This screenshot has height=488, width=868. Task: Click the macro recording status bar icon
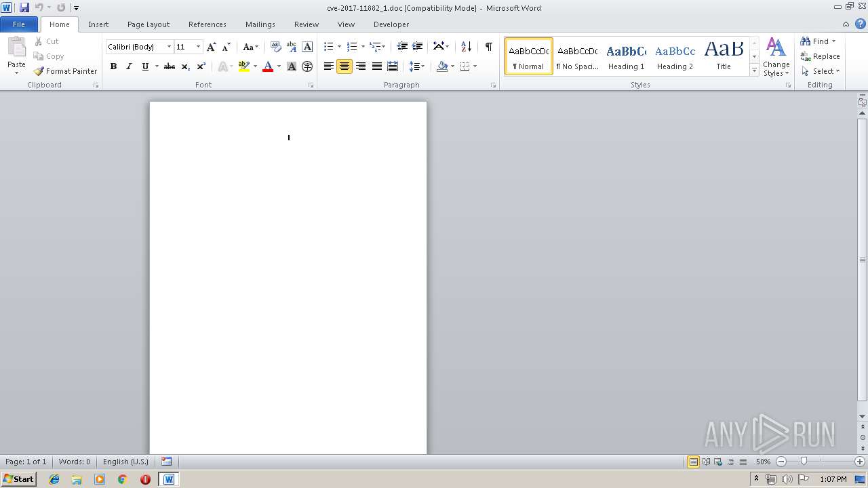pos(166,462)
